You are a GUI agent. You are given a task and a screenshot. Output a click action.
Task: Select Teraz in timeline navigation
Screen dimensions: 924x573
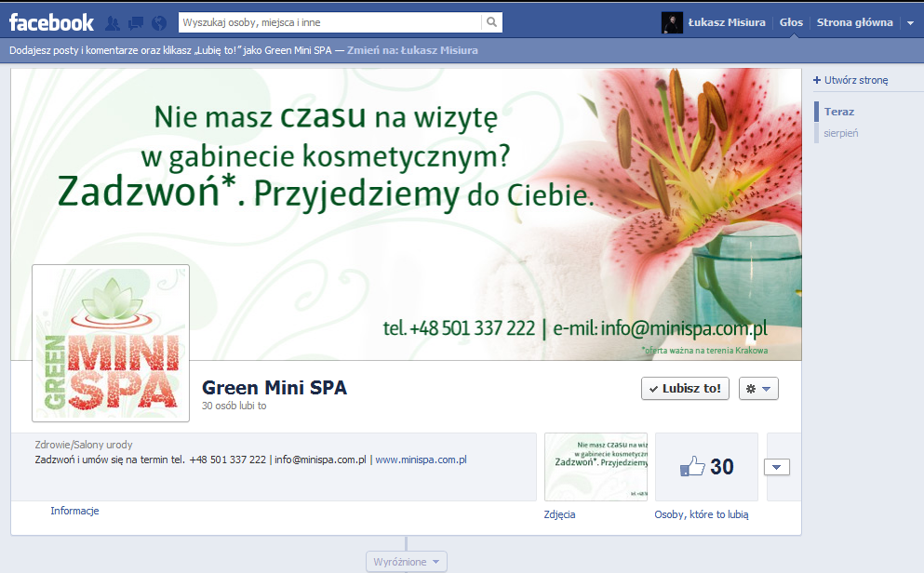click(839, 112)
